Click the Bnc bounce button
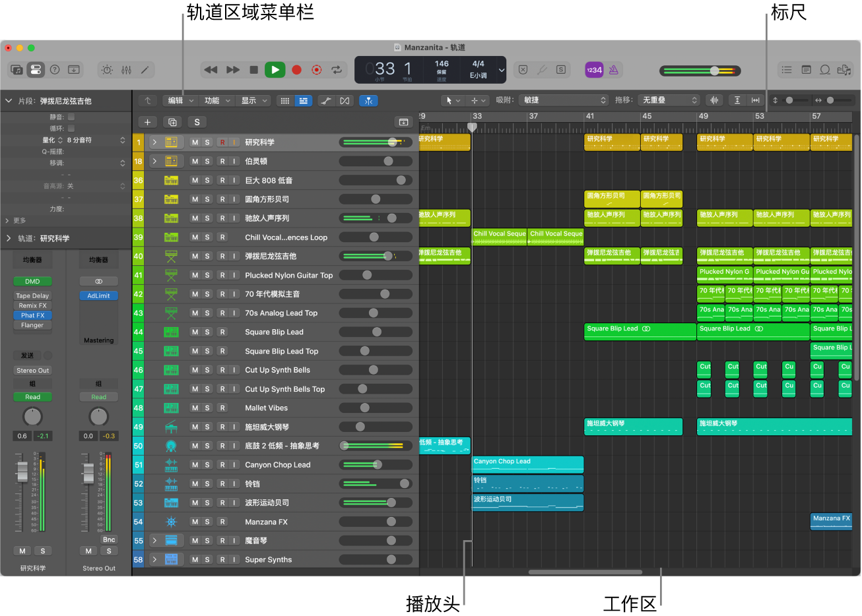The height and width of the screenshot is (616, 862). click(109, 539)
